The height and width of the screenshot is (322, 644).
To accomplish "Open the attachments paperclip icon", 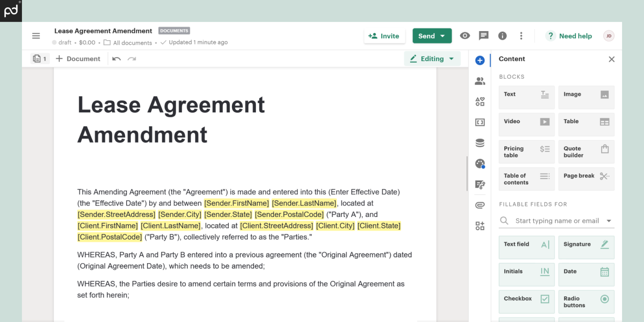I will 480,205.
